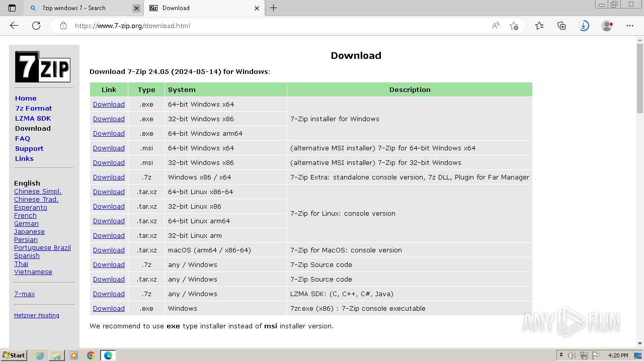The image size is (644, 362).
Task: Open Hetzner Hosting link
Action: pos(37,315)
